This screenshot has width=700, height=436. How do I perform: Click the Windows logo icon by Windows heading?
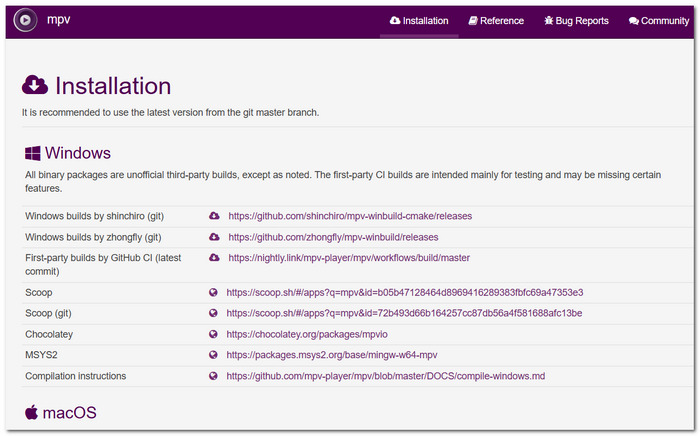tap(33, 153)
